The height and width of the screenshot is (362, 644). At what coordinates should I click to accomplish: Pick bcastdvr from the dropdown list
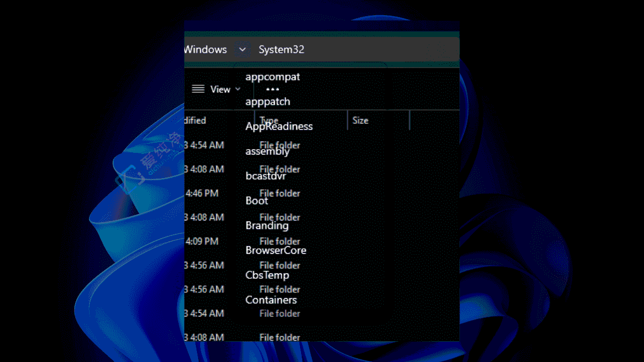click(x=266, y=176)
